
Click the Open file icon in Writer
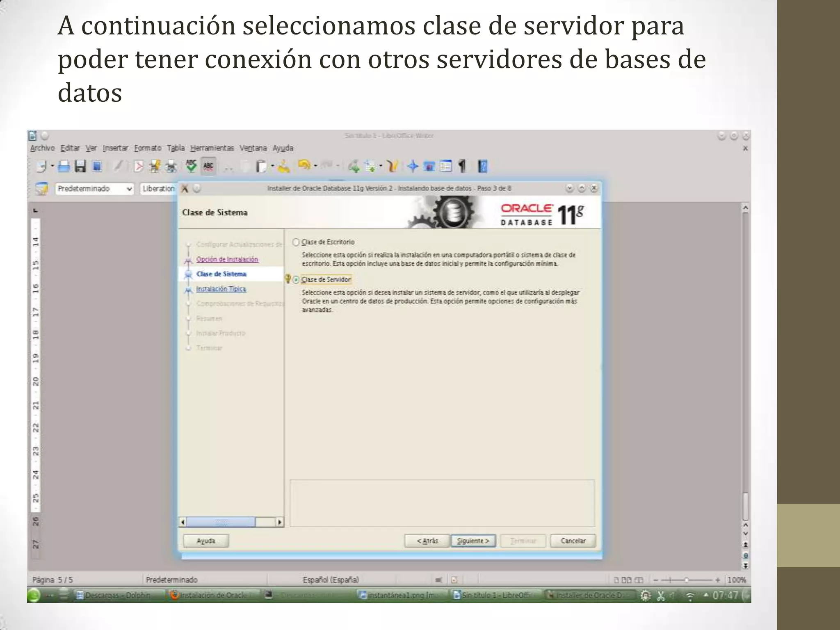tap(64, 166)
